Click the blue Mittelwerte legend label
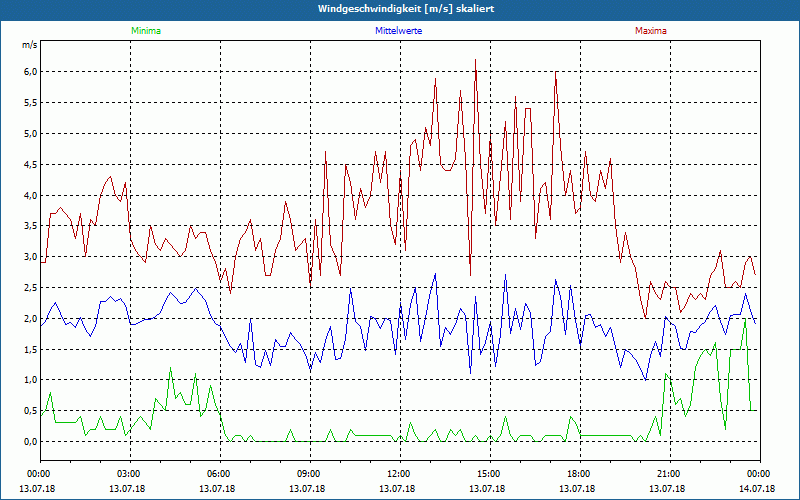This screenshot has width=800, height=500. [399, 31]
